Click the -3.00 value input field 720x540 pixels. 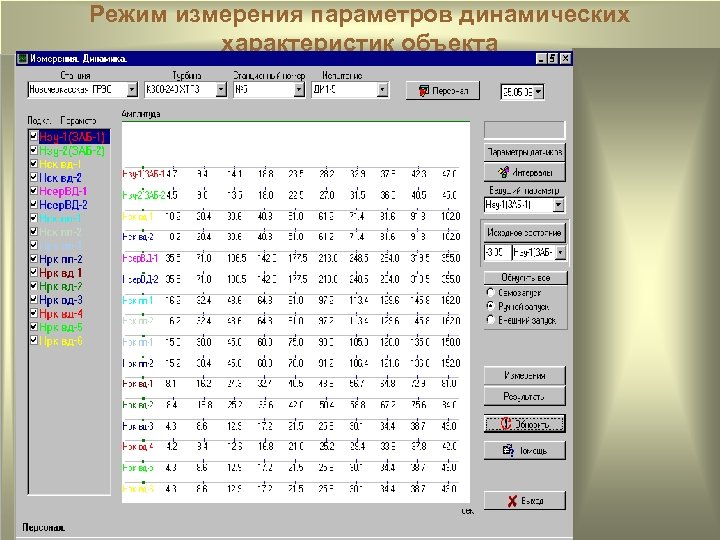click(497, 253)
